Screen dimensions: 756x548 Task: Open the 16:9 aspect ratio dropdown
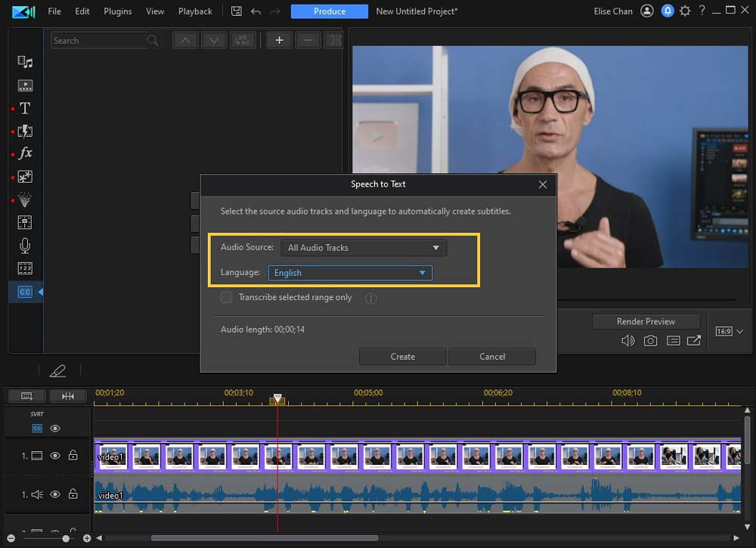click(x=728, y=331)
